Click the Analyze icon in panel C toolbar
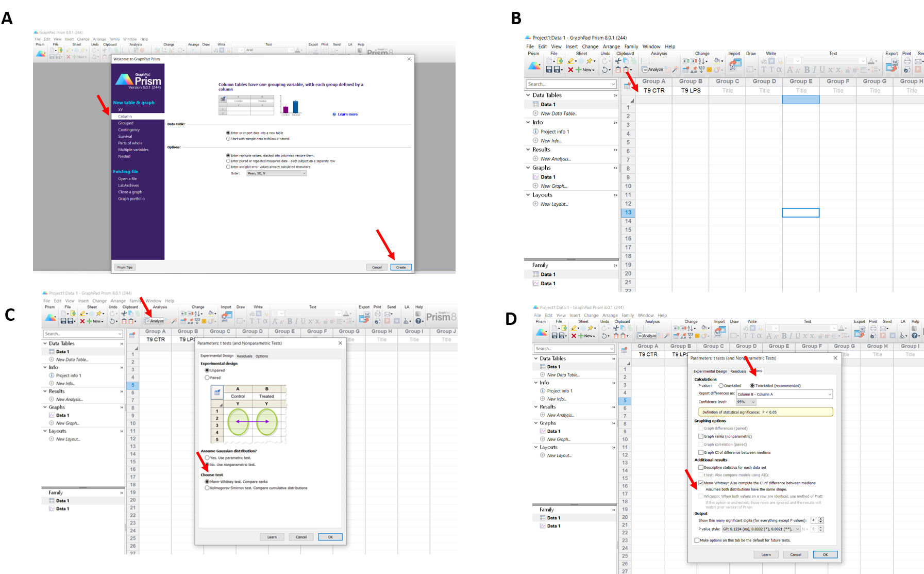 click(x=155, y=321)
